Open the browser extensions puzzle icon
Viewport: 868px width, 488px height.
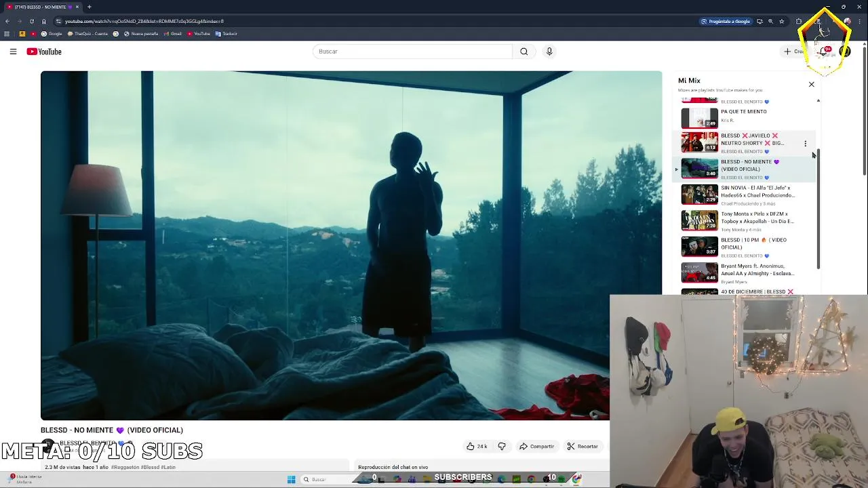799,21
